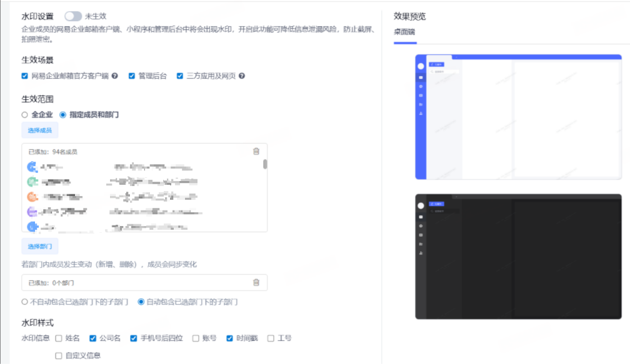Image resolution: width=630 pixels, height=364 pixels.
Task: Uncheck 网易企业邮箱官方客户端 checkbox
Action: 25,76
